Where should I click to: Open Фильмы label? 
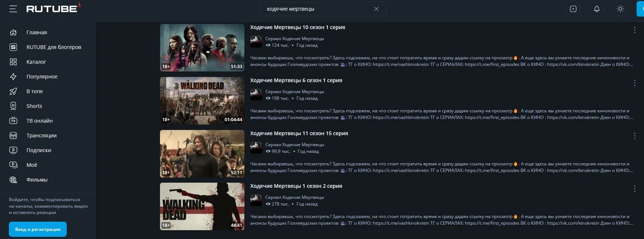(x=37, y=180)
